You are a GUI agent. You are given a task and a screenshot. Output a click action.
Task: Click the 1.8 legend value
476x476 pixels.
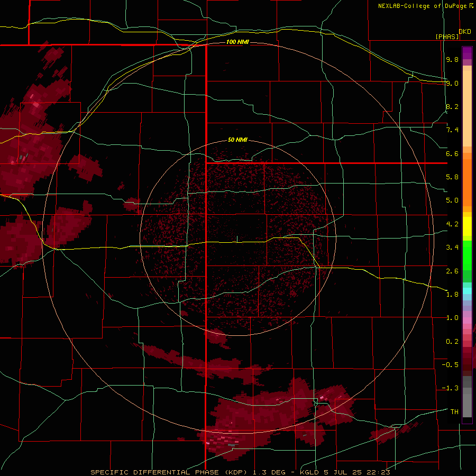[452, 295]
